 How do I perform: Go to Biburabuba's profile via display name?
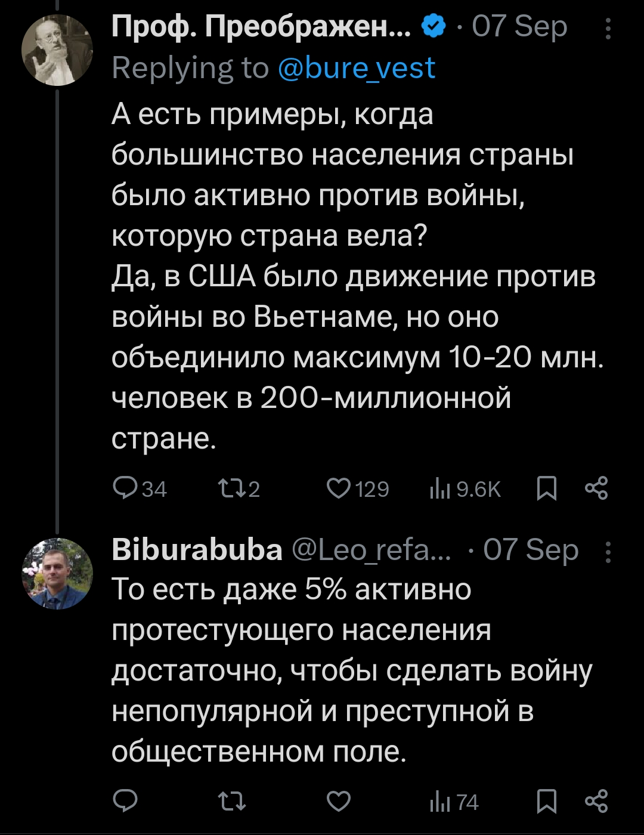[x=197, y=550]
